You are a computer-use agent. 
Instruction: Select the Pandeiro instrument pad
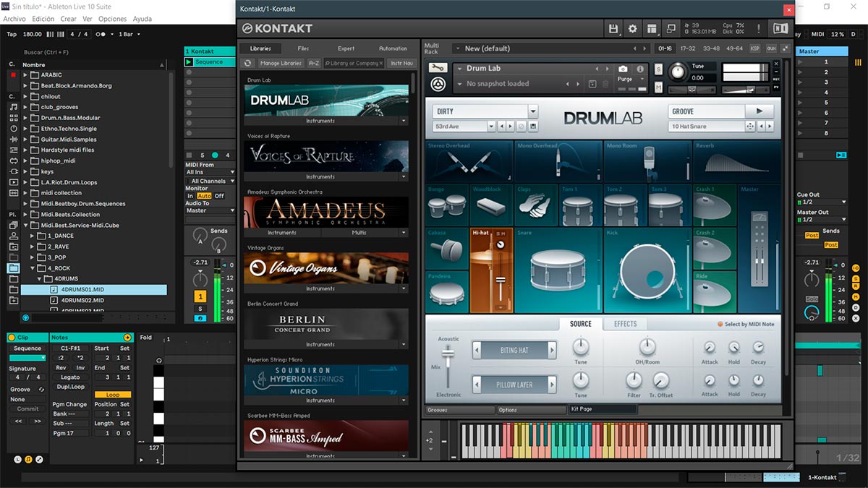(x=447, y=292)
